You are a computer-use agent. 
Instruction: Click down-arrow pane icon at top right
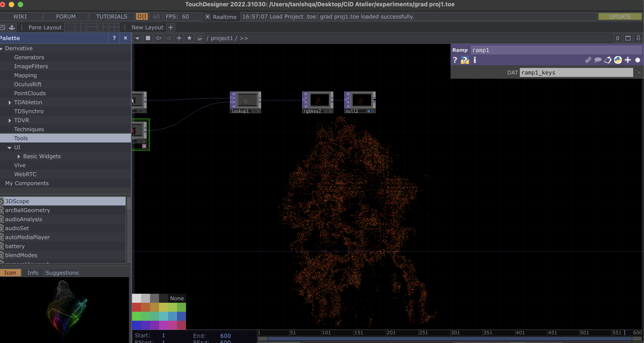pos(638,38)
